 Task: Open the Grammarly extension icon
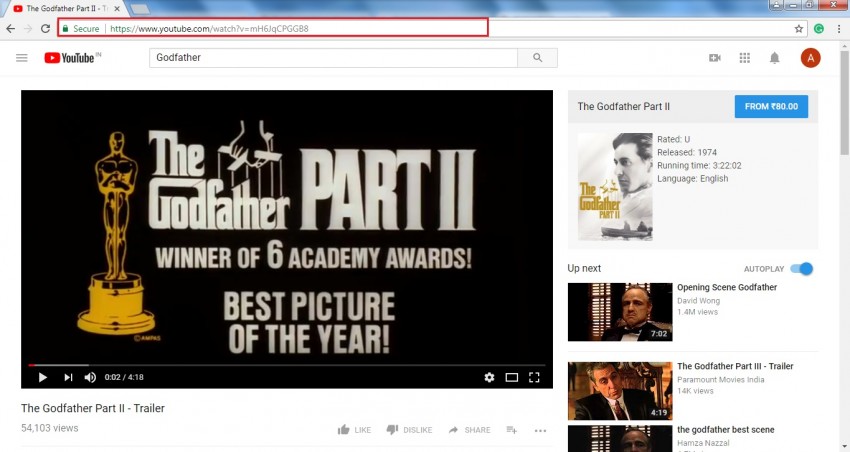[819, 29]
